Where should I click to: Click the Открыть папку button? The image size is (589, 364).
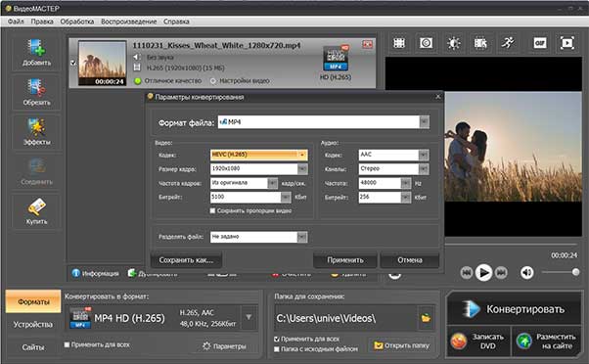coord(402,345)
